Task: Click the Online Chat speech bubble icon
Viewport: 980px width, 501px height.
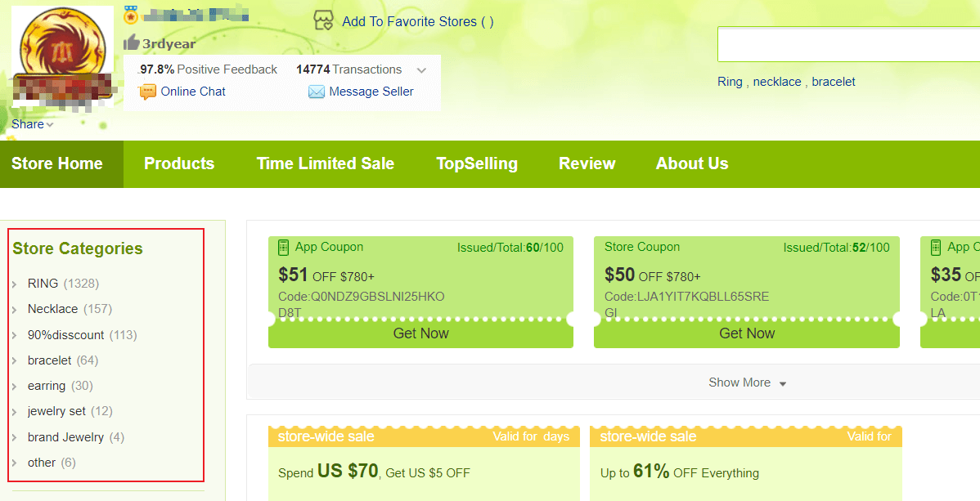Action: coord(147,92)
